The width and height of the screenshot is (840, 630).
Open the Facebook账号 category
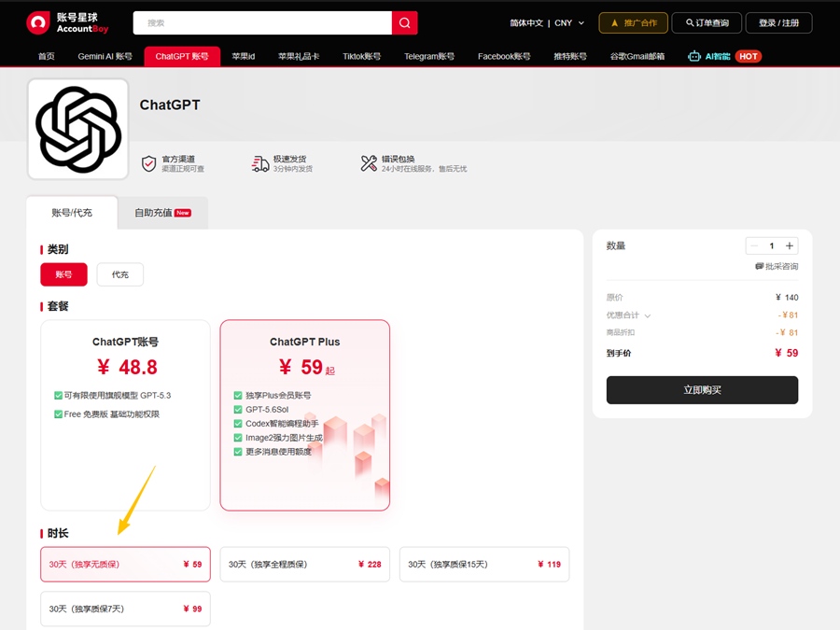point(504,56)
